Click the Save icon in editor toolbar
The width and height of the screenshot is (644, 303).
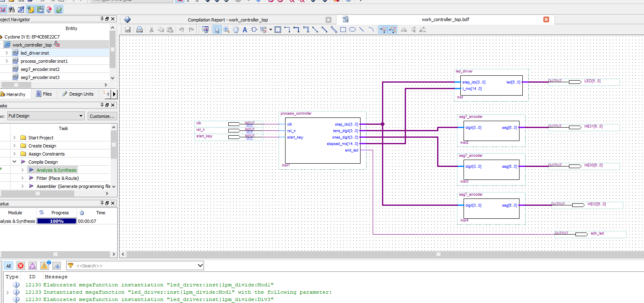128,30
